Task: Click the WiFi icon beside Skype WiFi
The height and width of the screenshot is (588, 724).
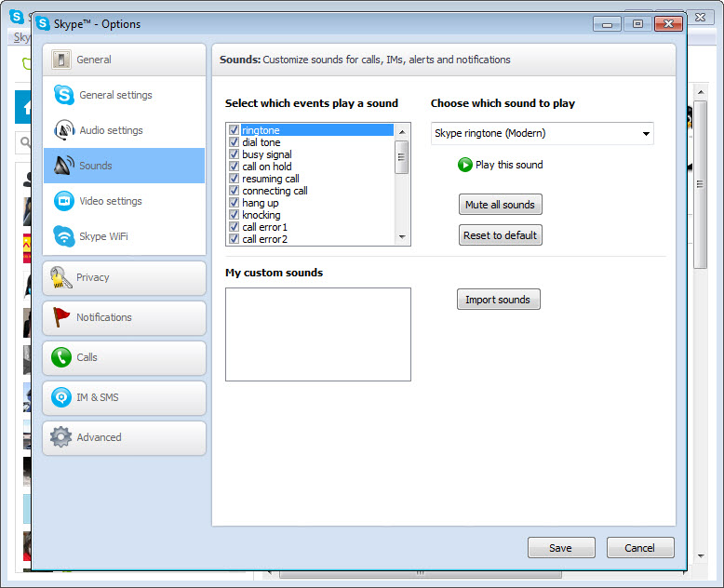Action: point(63,236)
